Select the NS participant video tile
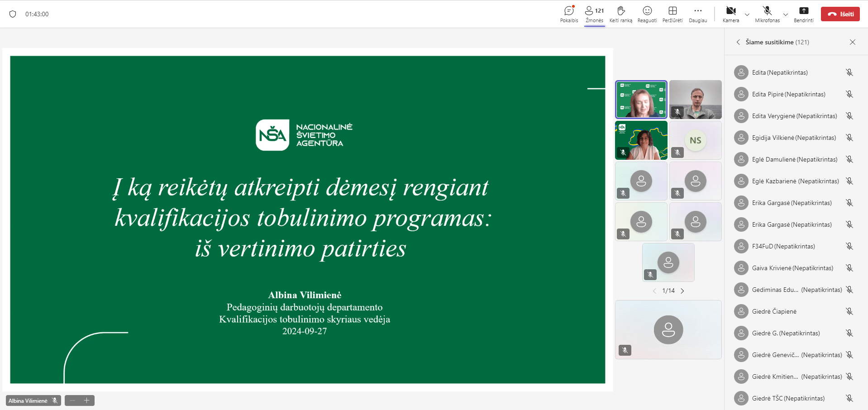 click(695, 140)
